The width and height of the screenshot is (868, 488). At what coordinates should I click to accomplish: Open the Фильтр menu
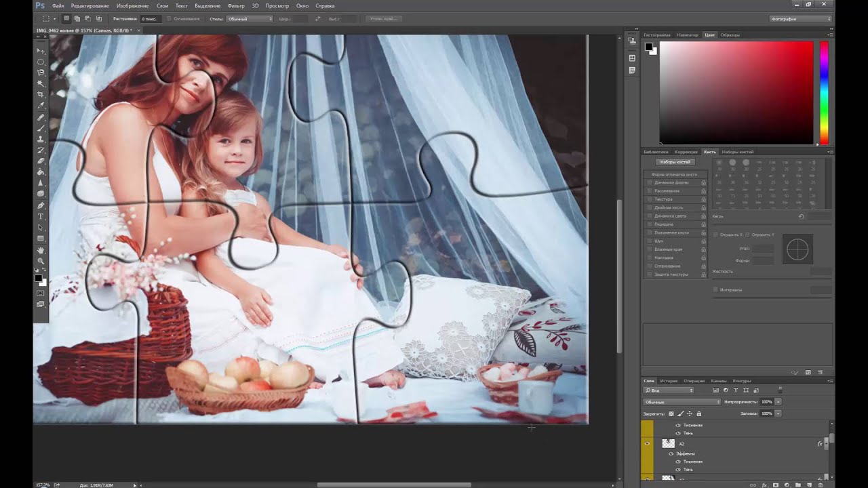point(236,5)
